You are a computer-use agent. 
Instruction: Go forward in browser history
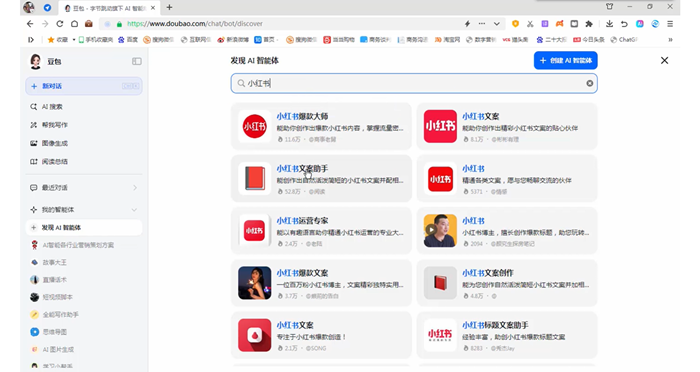(x=45, y=24)
